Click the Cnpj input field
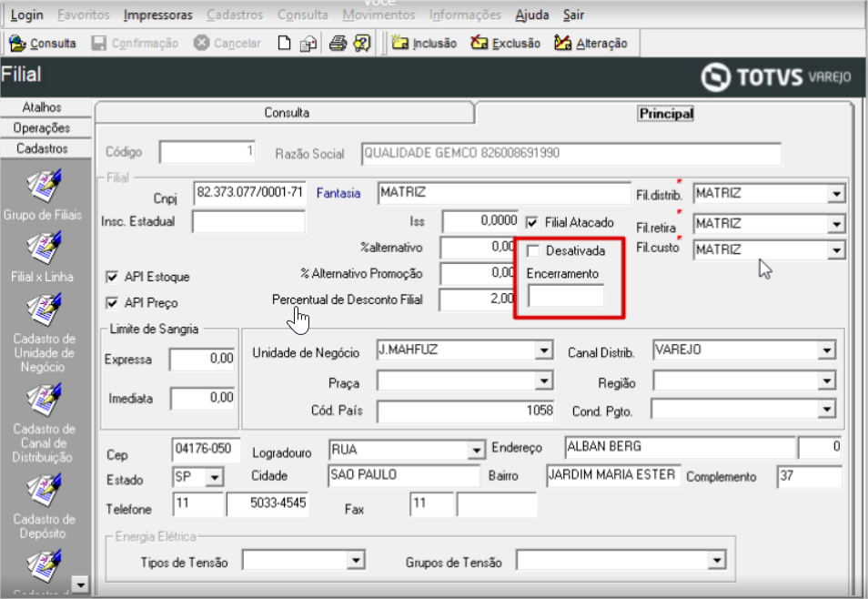 249,193
